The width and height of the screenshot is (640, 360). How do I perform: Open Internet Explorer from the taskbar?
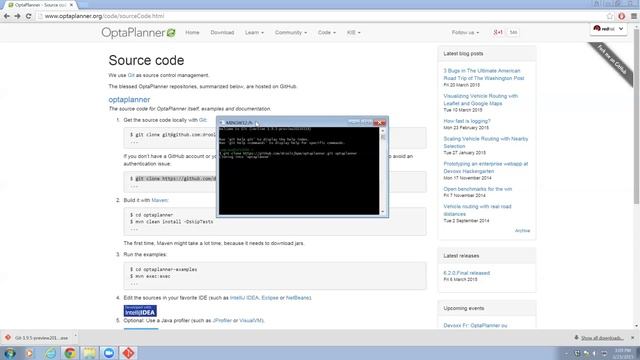(x=50, y=353)
